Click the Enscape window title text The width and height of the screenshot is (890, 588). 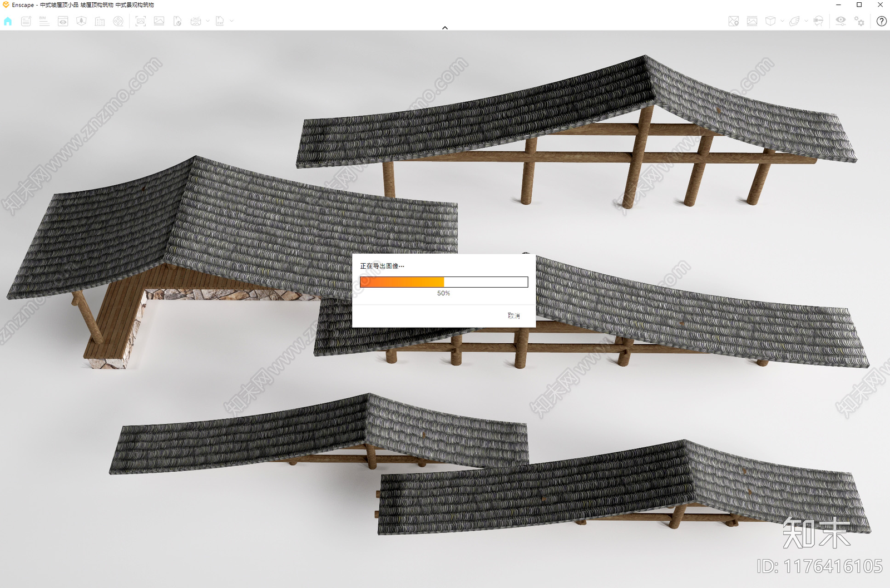click(83, 5)
